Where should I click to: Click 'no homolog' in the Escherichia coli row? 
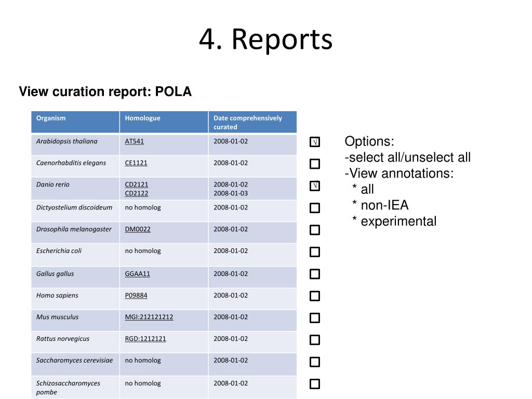[x=143, y=251]
